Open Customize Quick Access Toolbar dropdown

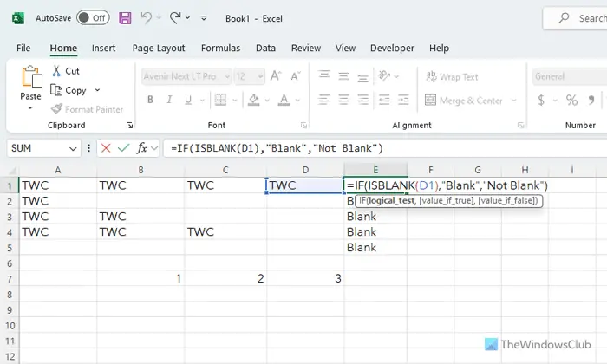pos(204,18)
